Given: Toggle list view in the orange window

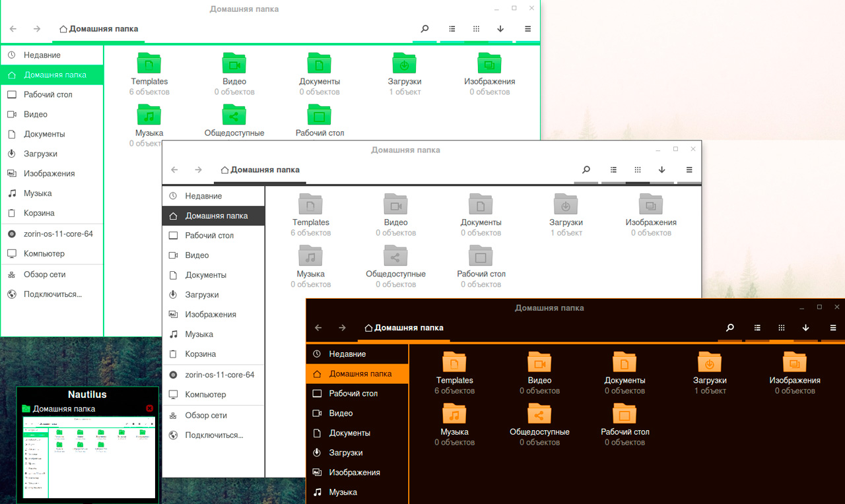Looking at the screenshot, I should (x=757, y=328).
